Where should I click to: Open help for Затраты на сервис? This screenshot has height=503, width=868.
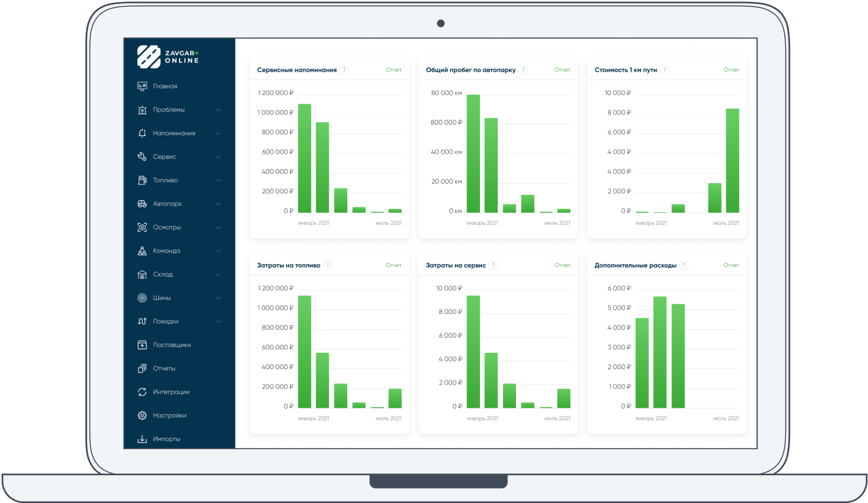493,265
